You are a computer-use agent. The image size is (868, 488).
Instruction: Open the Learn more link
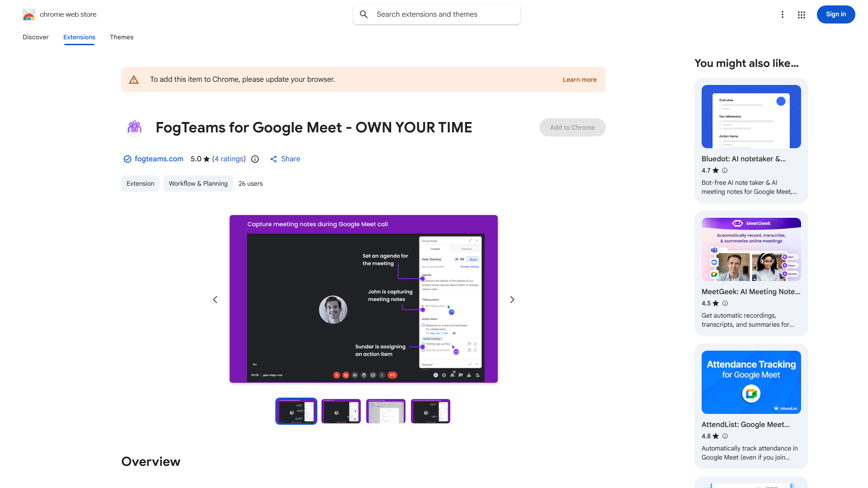point(579,80)
